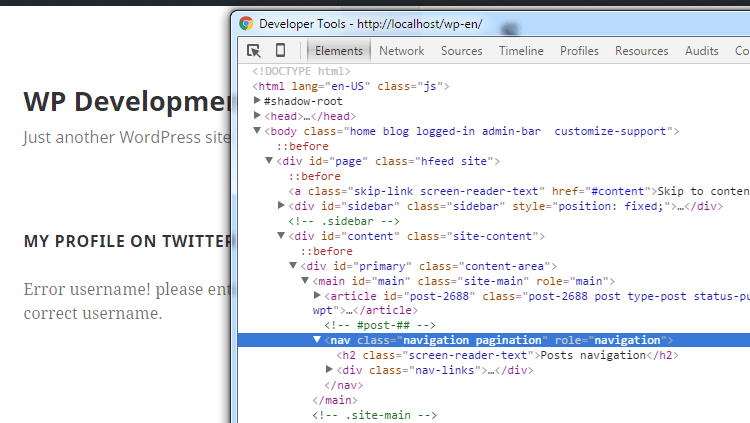The image size is (750, 423).
Task: Click the WP Development site title link
Action: [127, 102]
